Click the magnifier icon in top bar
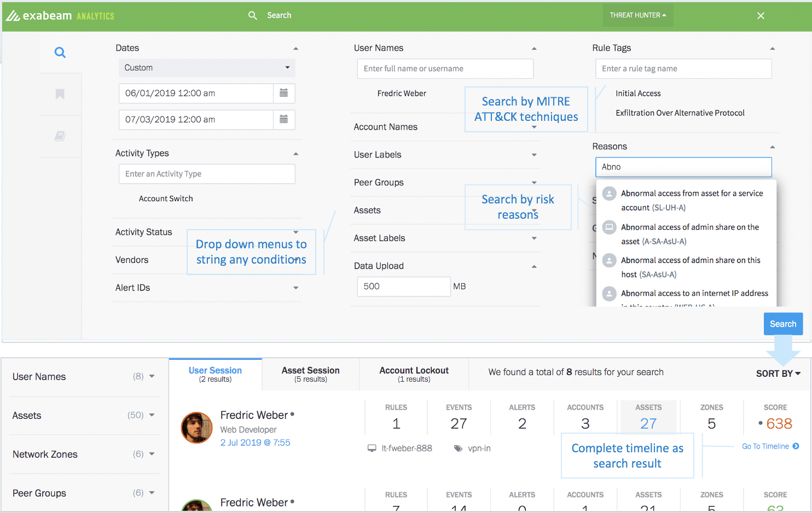Viewport: 812px width, 513px height. (253, 15)
